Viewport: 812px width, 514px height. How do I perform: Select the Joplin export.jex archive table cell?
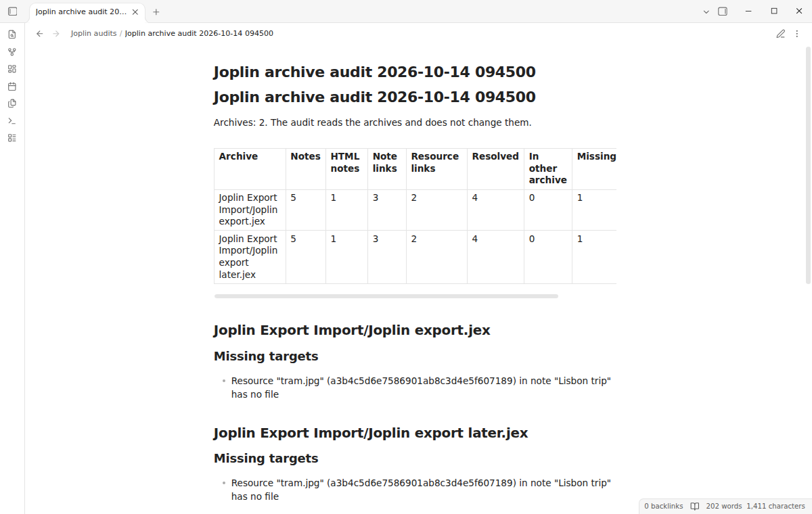point(250,210)
